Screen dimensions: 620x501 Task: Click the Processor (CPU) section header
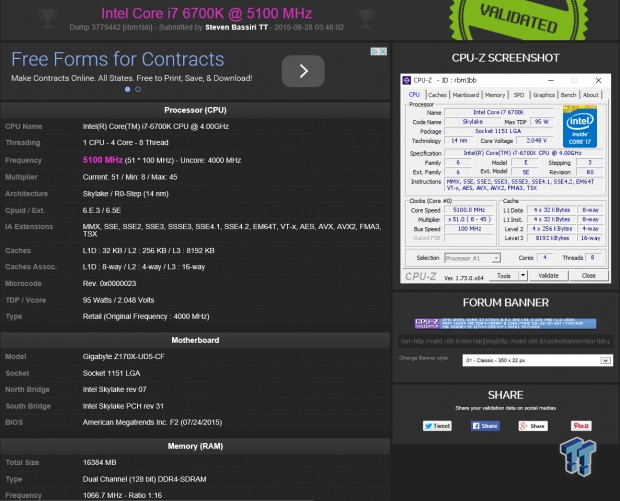pyautogui.click(x=195, y=110)
